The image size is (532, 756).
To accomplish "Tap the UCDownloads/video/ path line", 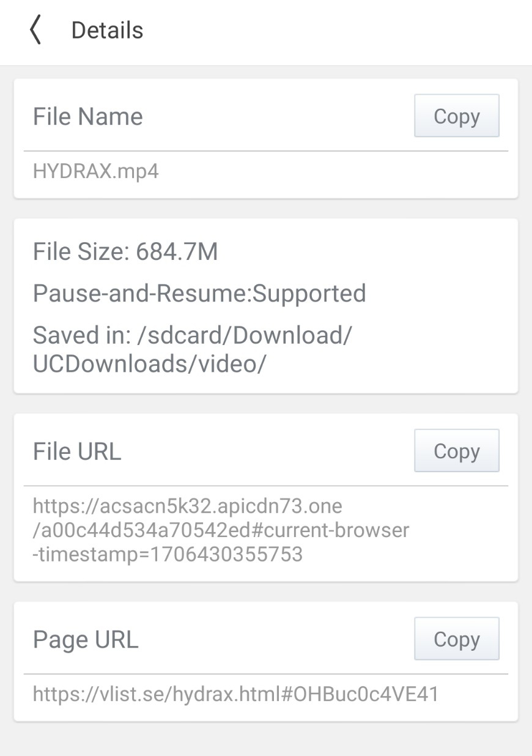I will pos(150,364).
